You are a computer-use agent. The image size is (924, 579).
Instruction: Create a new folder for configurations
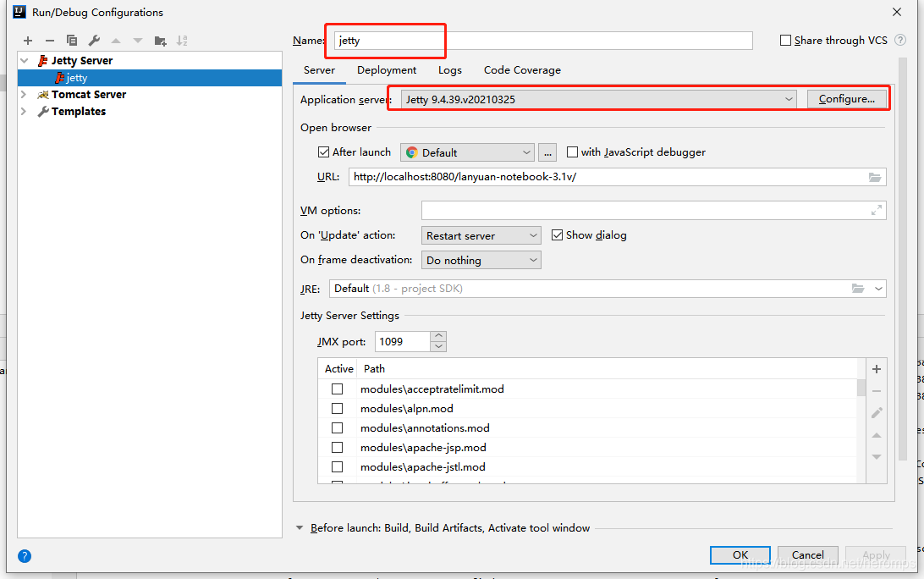coord(160,41)
